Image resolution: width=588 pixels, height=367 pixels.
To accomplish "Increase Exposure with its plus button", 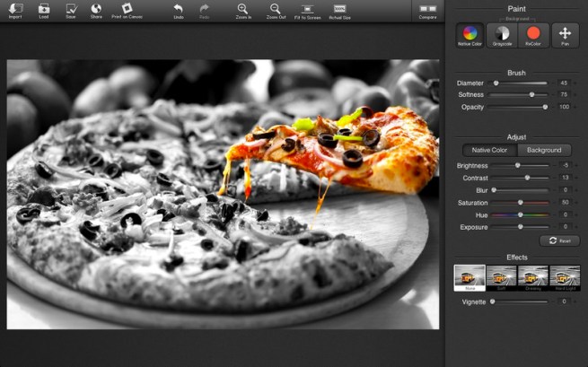I will click(x=576, y=227).
